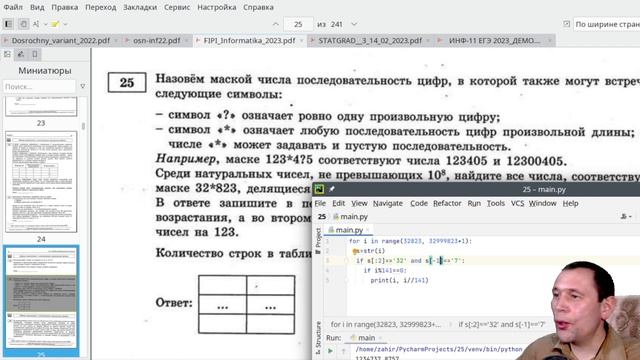Open the Закладки menu
This screenshot has height=360, width=640.
(140, 7)
